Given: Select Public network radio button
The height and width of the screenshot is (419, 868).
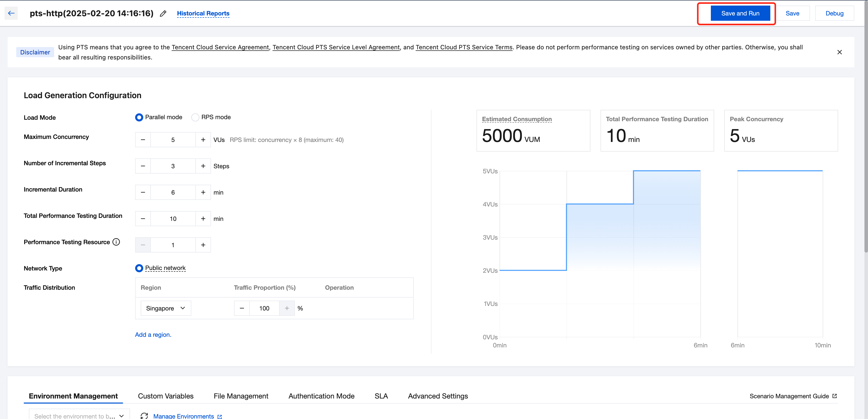Looking at the screenshot, I should (x=139, y=268).
